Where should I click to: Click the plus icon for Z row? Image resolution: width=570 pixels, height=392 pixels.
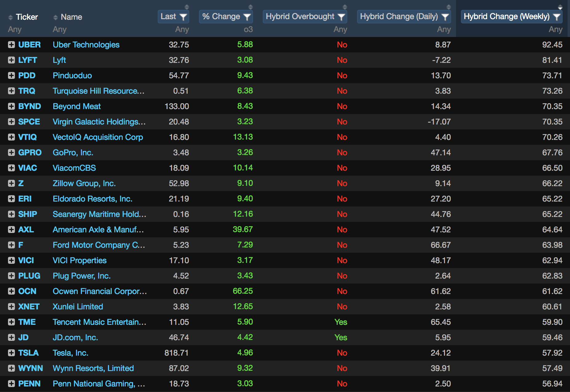pyautogui.click(x=11, y=183)
